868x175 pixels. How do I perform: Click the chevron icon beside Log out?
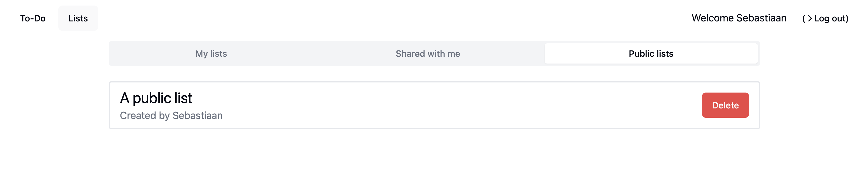(x=810, y=19)
